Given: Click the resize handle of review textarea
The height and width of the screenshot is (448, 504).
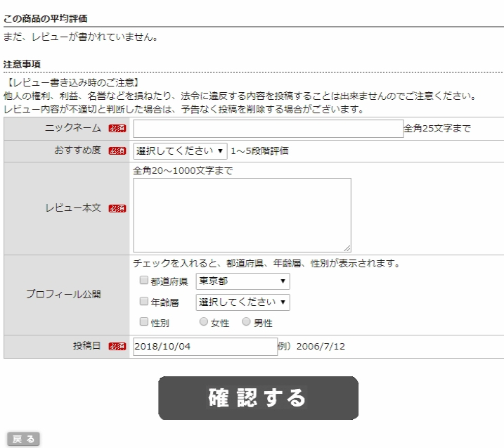Looking at the screenshot, I should pyautogui.click(x=347, y=248).
